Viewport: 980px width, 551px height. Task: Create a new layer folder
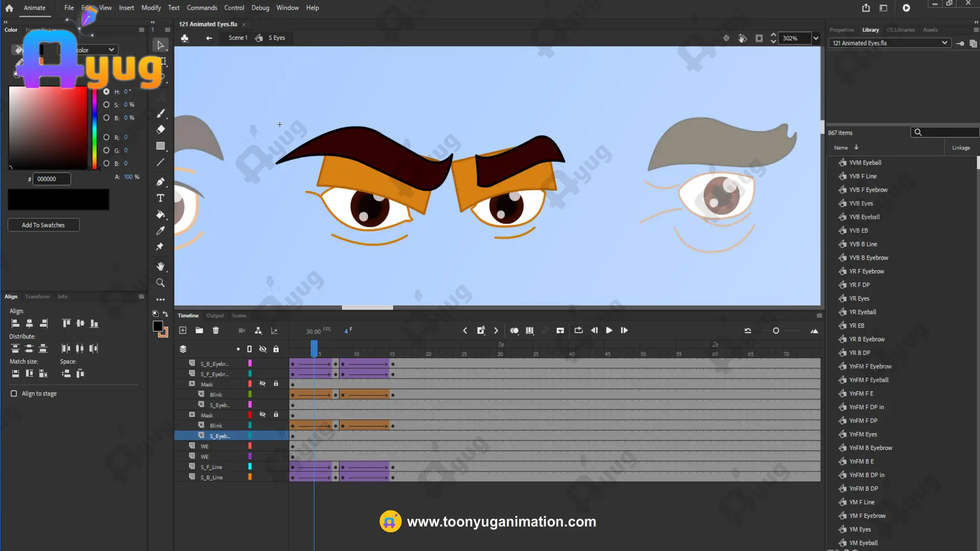(x=199, y=331)
